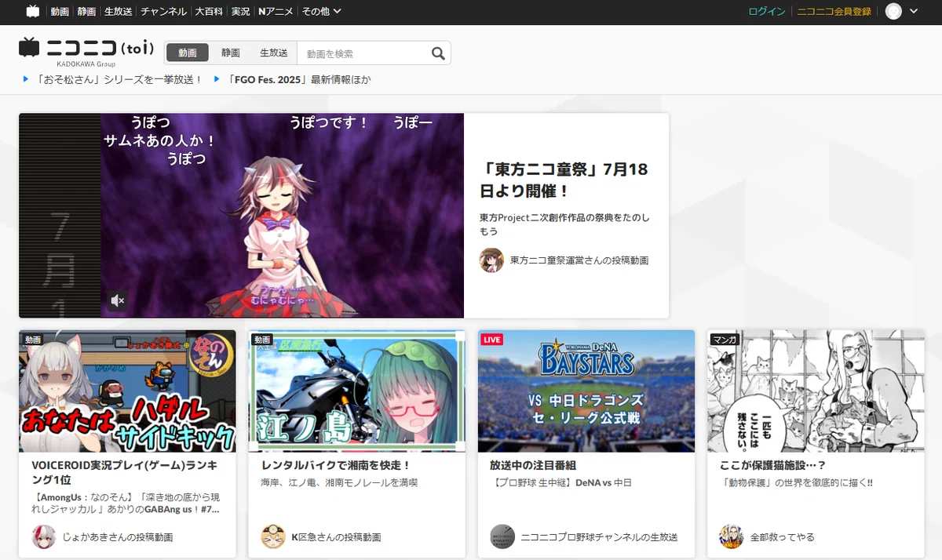Image resolution: width=942 pixels, height=560 pixels.
Task: Open 生放送 in the top navigation
Action: (x=119, y=11)
